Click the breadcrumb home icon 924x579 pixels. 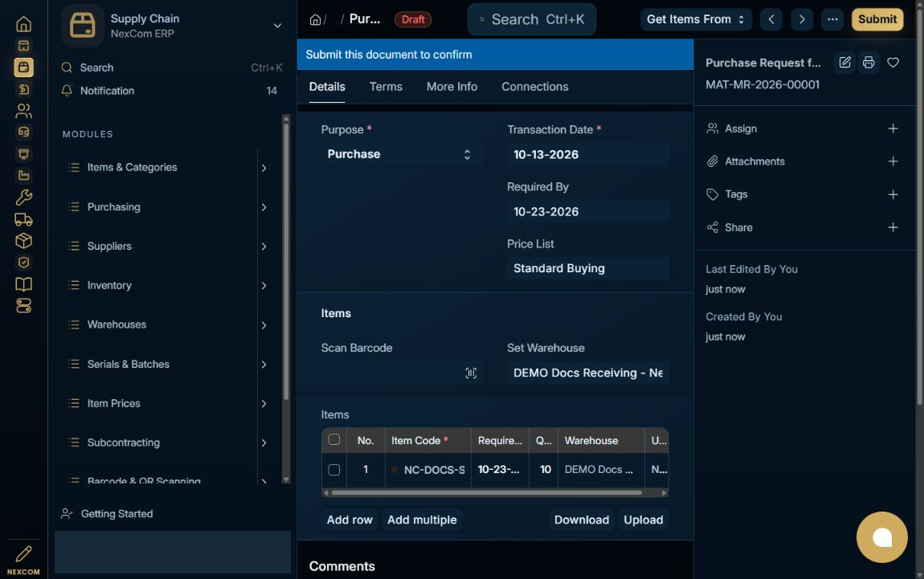[x=315, y=19]
